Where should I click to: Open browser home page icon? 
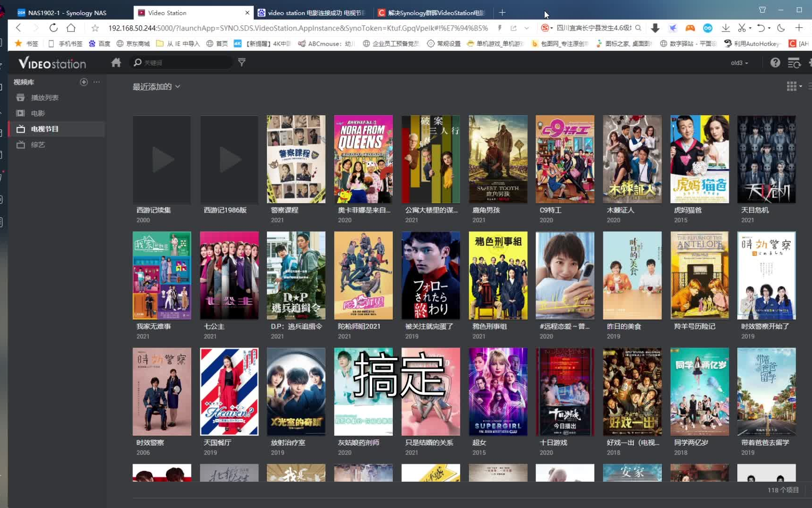(71, 28)
